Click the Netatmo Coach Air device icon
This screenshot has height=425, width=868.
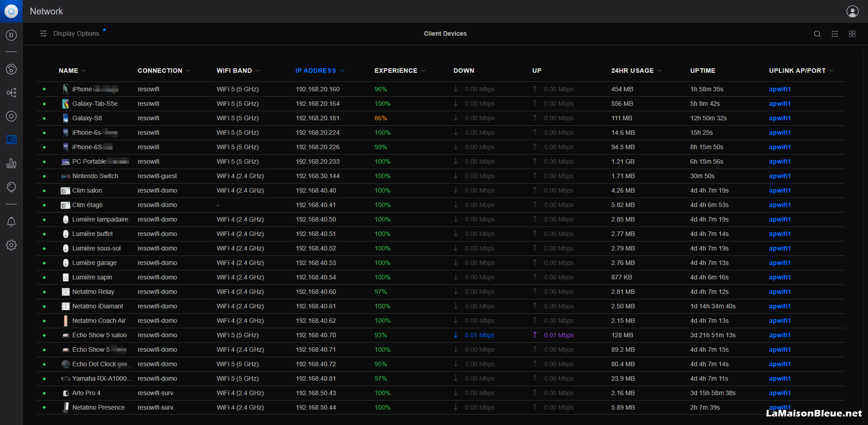[66, 321]
